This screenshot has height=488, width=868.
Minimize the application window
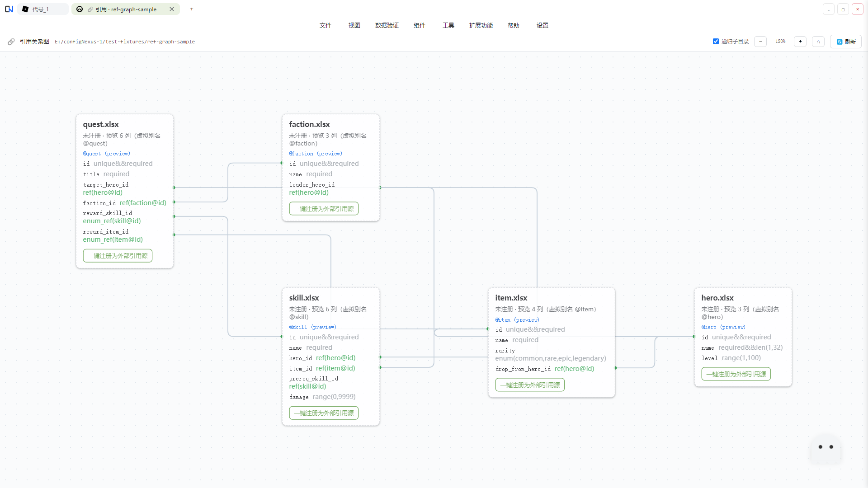(829, 9)
